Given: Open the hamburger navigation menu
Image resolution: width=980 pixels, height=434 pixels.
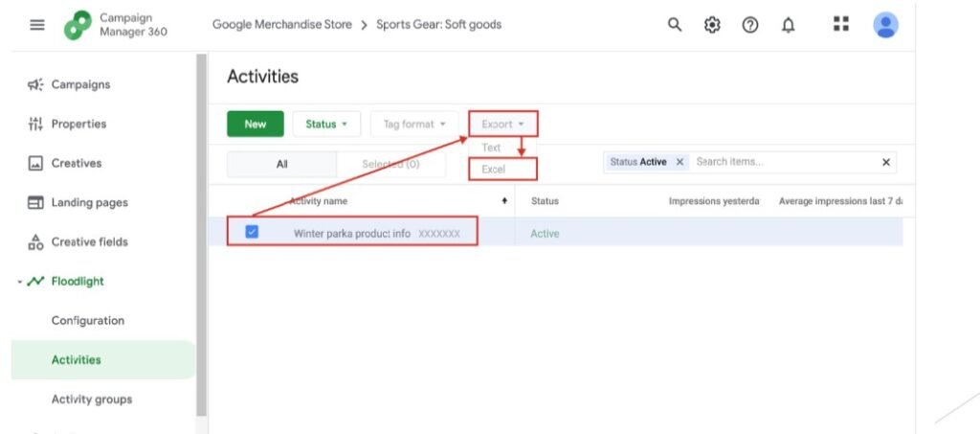Looking at the screenshot, I should point(37,25).
